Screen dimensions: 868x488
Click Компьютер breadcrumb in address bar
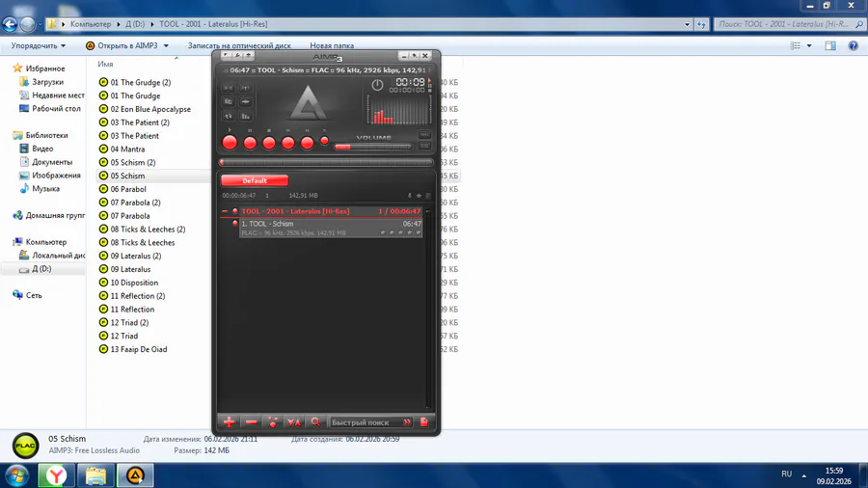pyautogui.click(x=91, y=24)
